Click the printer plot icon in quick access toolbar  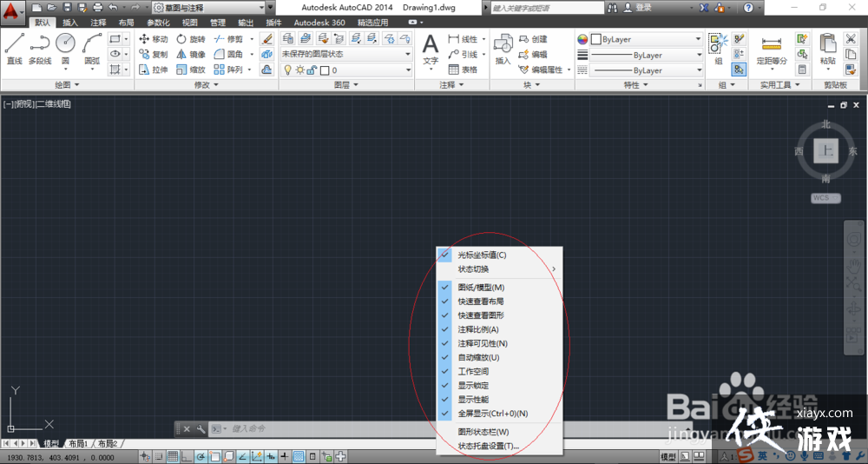(x=98, y=7)
